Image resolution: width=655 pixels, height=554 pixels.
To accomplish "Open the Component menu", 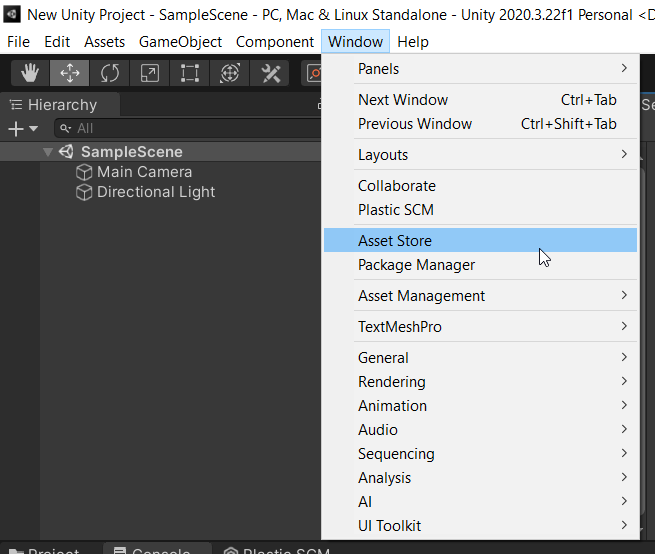I will pos(275,42).
